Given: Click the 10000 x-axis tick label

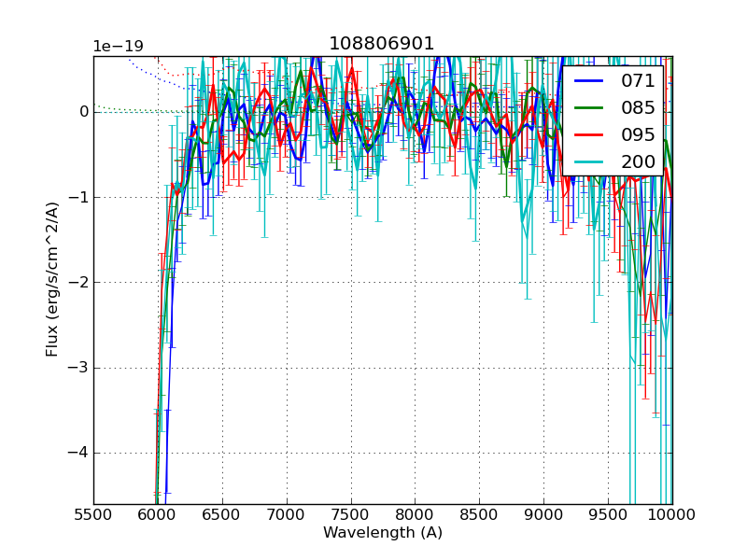Looking at the screenshot, I should (671, 514).
